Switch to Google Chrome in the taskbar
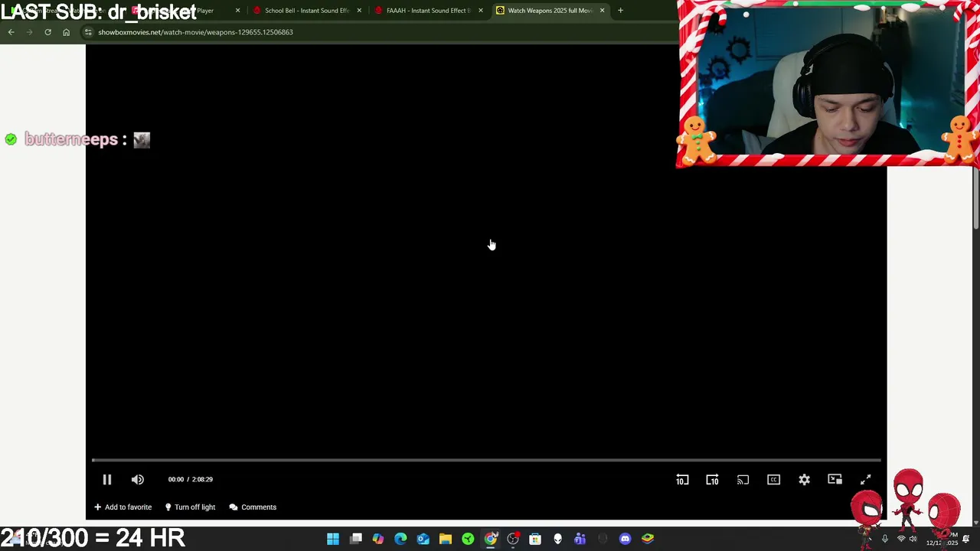Image resolution: width=980 pixels, height=551 pixels. 491,539
